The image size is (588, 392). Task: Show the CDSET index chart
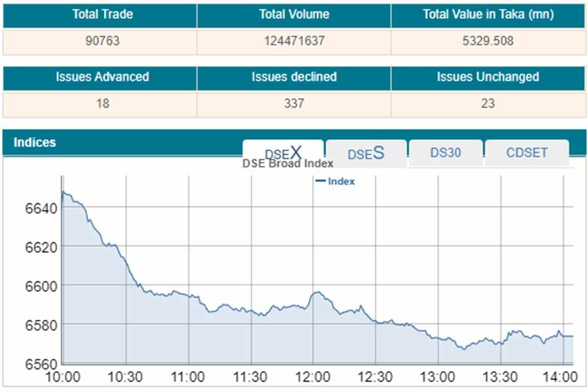527,153
